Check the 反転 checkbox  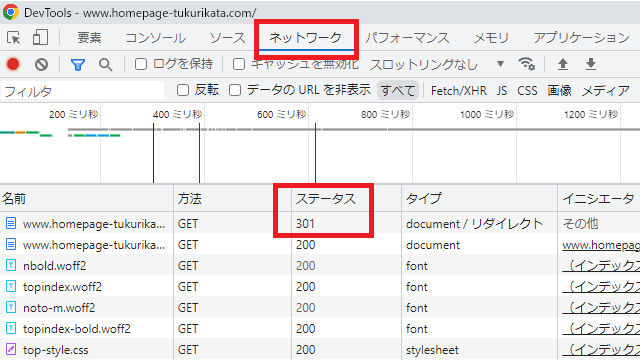(x=183, y=90)
